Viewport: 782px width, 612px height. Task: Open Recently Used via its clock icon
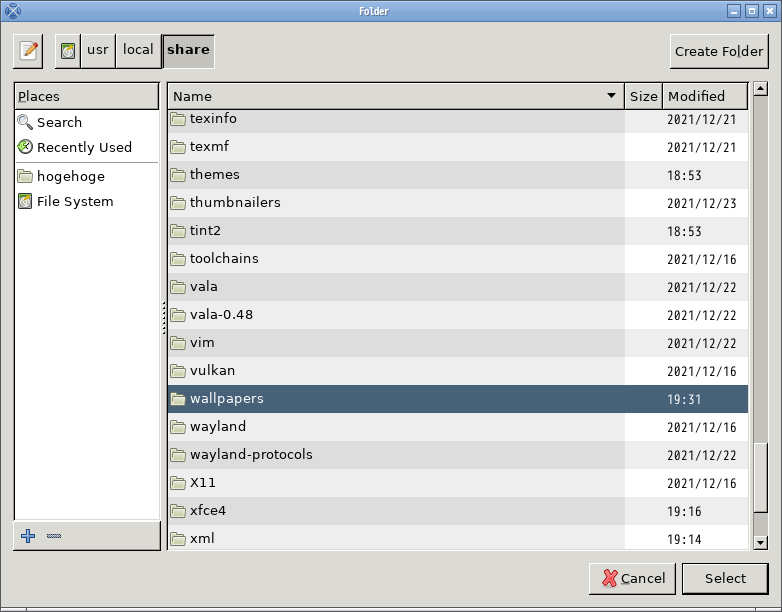[25, 147]
